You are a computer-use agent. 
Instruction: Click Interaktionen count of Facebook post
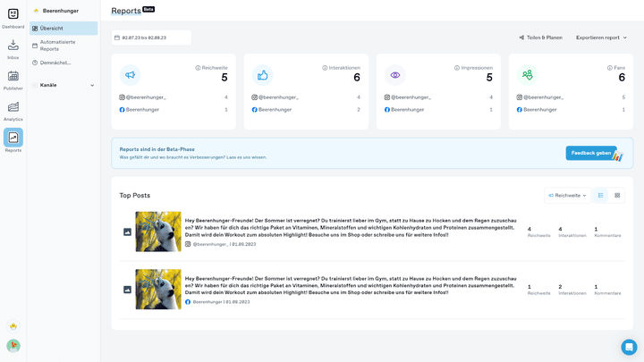[x=560, y=287]
